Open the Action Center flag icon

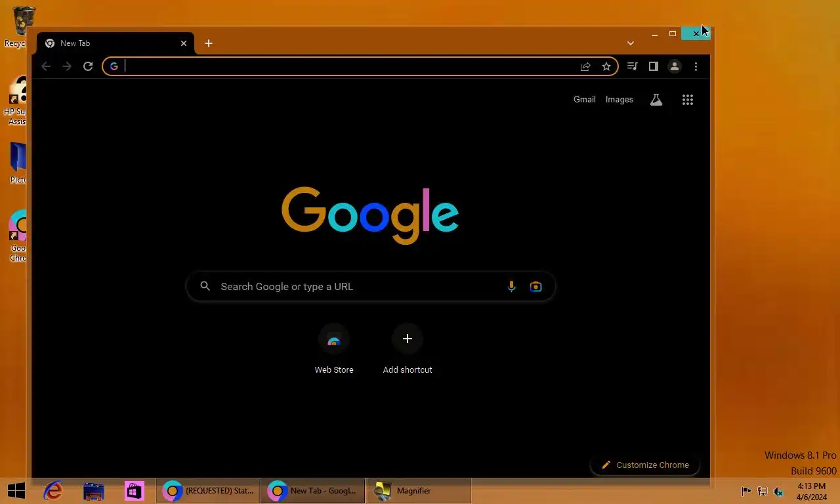coord(747,491)
